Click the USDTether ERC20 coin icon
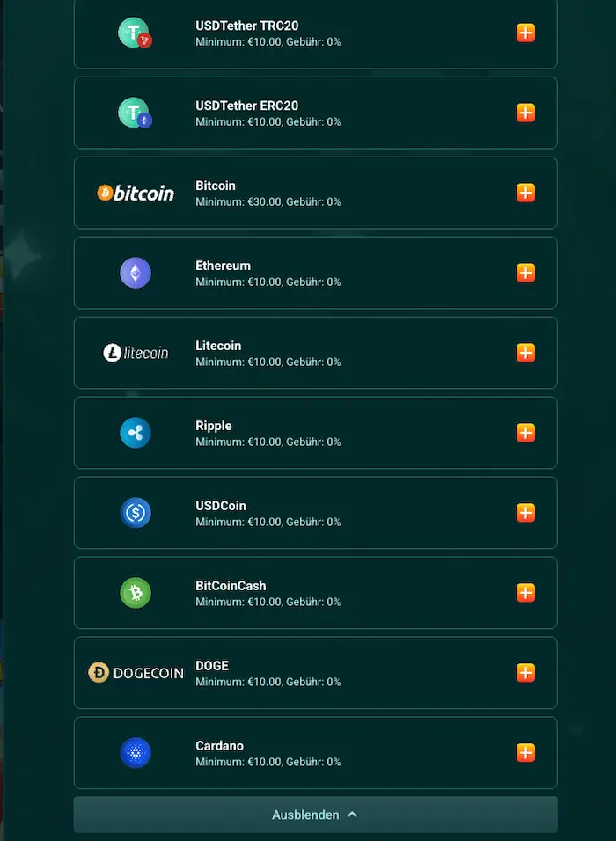This screenshot has width=616, height=841. coord(135,113)
